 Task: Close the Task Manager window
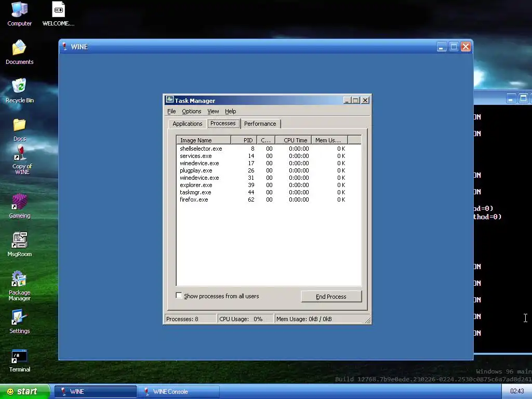pos(365,100)
